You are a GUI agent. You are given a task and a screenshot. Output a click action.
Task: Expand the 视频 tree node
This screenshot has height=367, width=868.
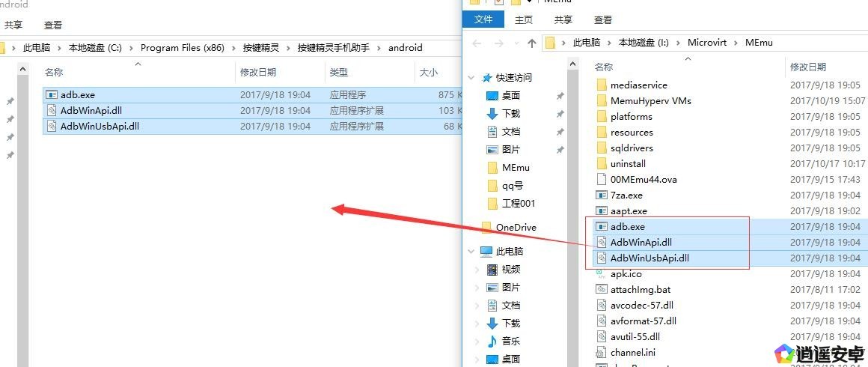(477, 270)
